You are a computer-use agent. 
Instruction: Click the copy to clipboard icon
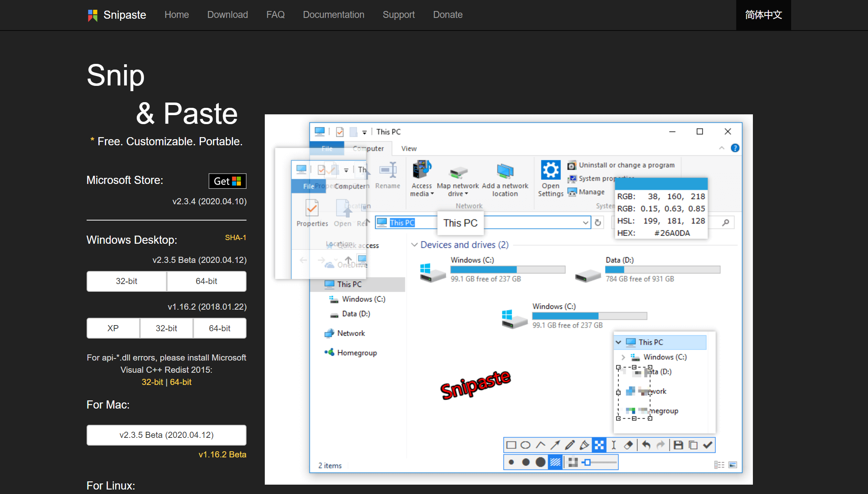point(693,445)
